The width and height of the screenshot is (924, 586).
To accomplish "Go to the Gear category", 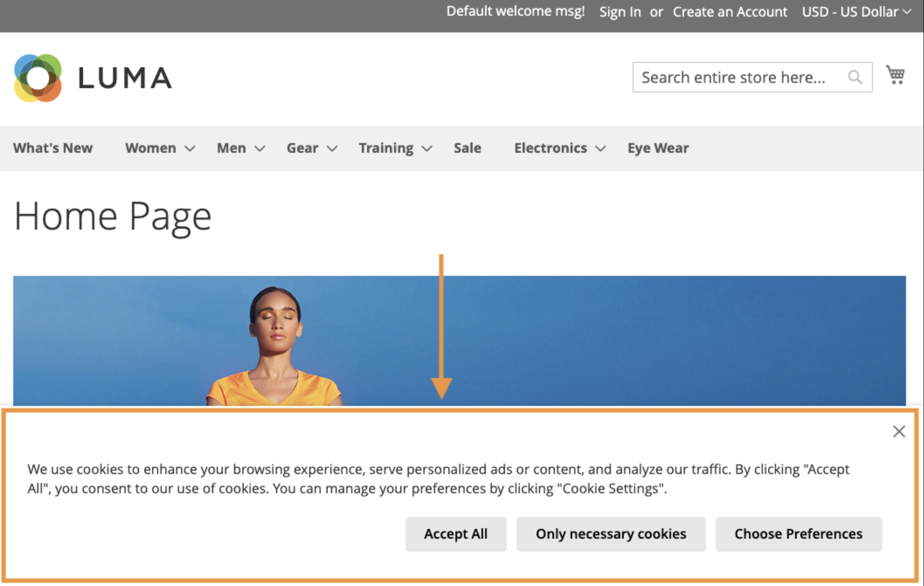I will 302,148.
